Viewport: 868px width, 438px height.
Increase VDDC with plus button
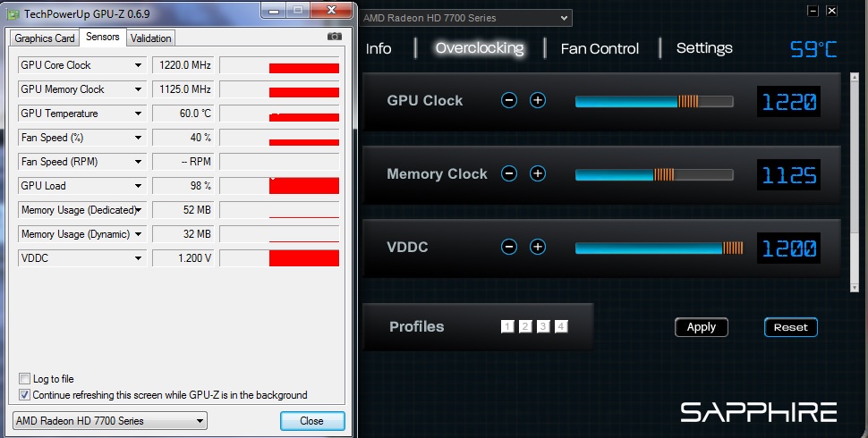point(538,247)
